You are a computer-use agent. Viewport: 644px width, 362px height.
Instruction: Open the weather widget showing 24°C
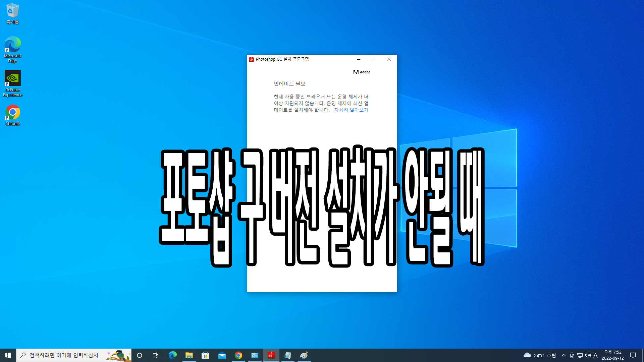[x=539, y=355]
